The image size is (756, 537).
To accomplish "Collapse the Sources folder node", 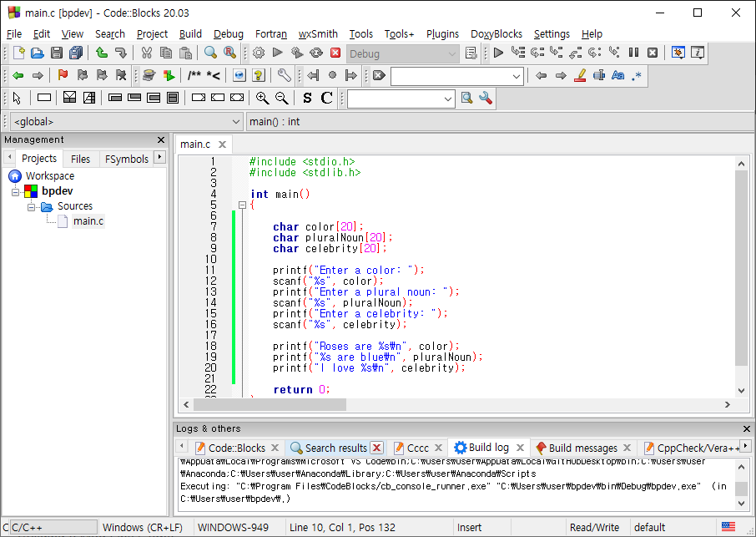I will coord(31,207).
